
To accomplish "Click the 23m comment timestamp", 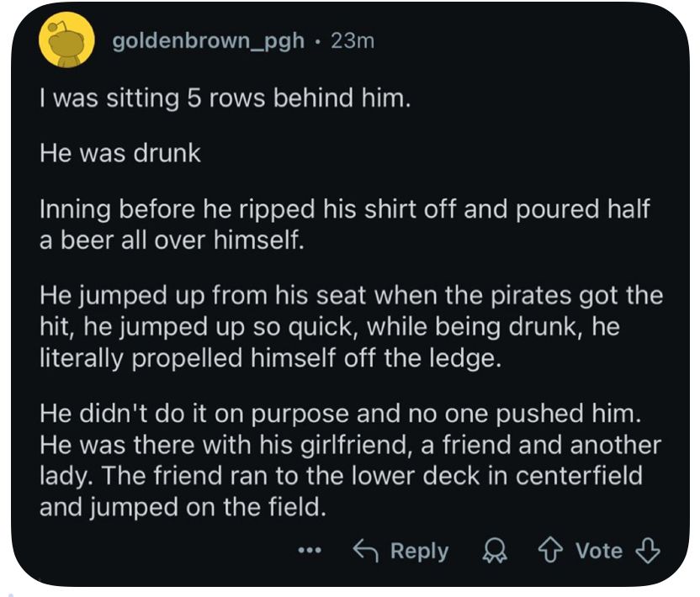I will 353,41.
